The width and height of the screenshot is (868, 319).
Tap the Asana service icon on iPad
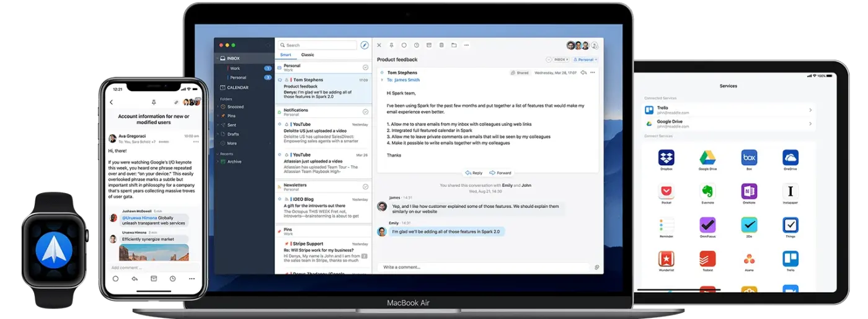click(749, 259)
